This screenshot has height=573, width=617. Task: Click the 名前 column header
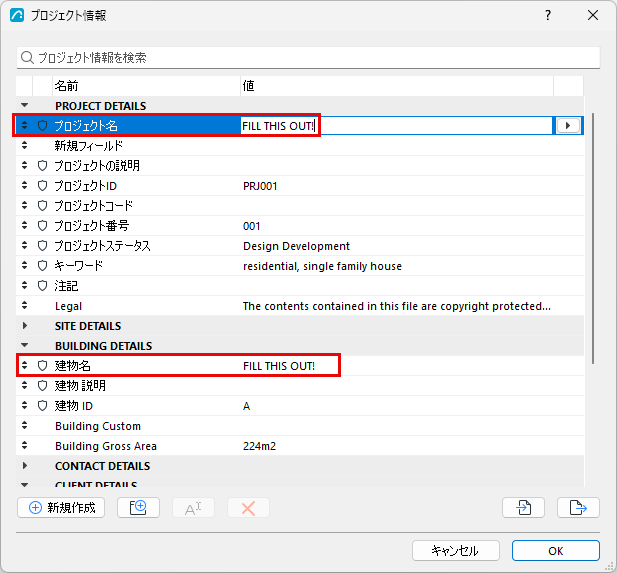[x=146, y=86]
